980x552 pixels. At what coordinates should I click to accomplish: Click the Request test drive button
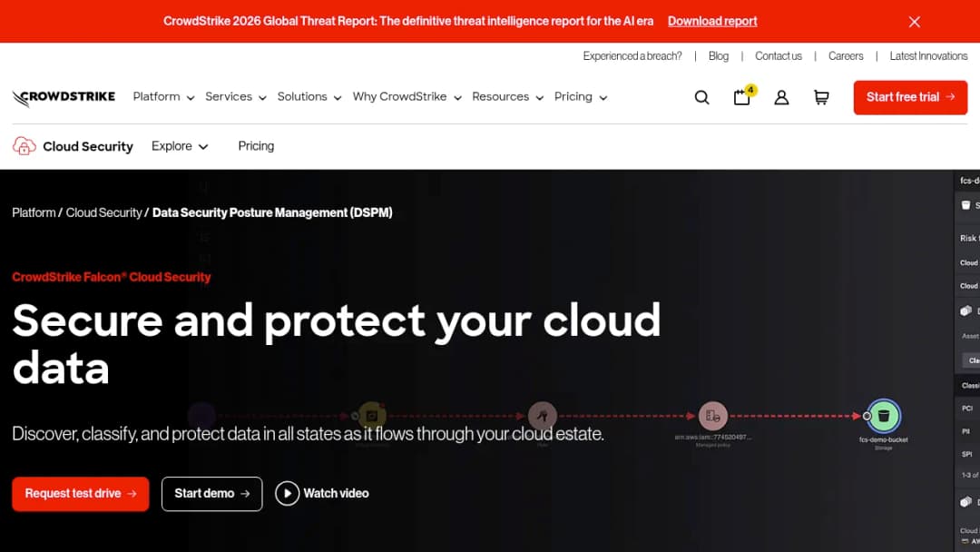pyautogui.click(x=81, y=494)
